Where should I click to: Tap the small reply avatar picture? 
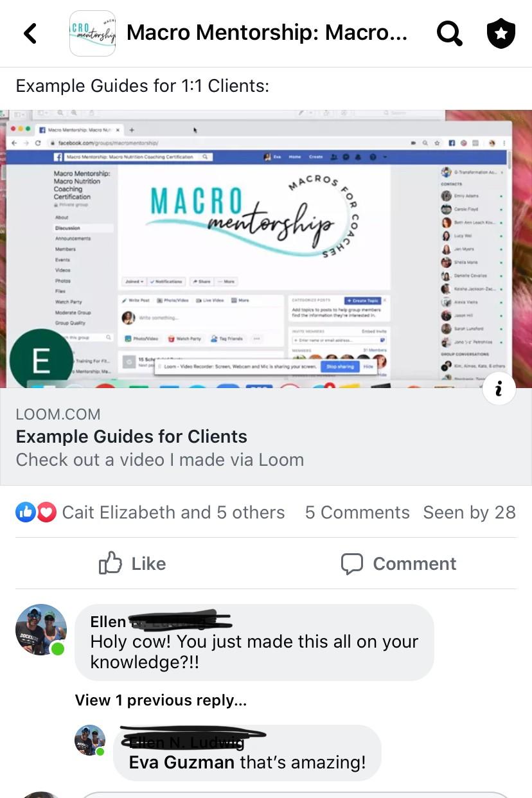90,740
